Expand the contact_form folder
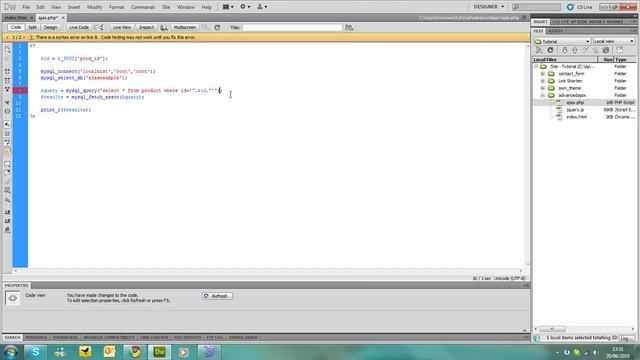640x360 pixels. tap(542, 74)
